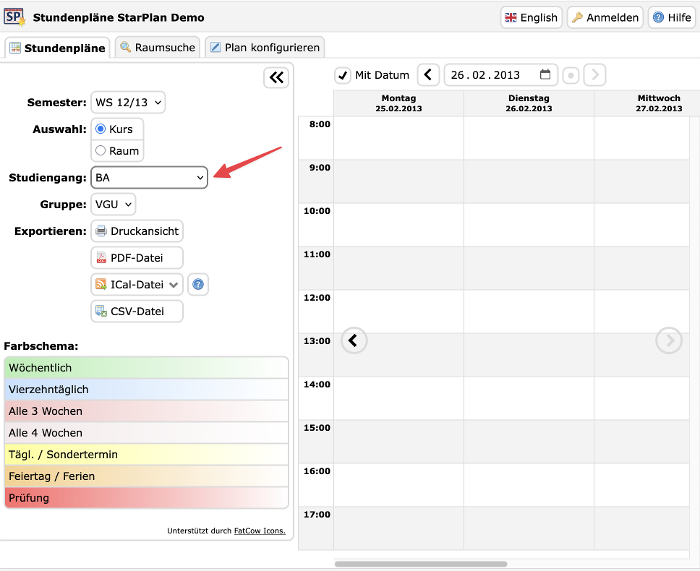Follow the FatCow Icons link
Viewport: 700px width, 571px height.
click(259, 531)
